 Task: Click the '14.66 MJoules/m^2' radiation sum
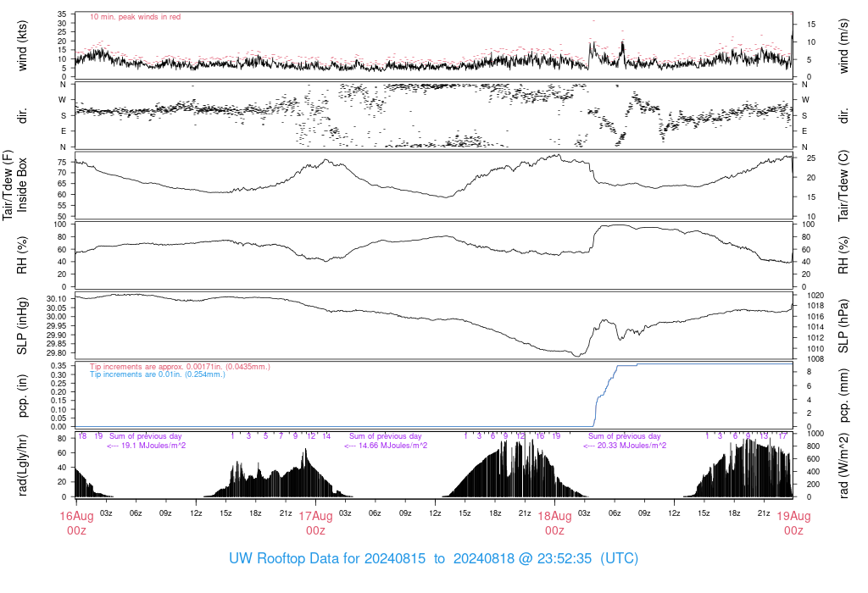coord(392,446)
